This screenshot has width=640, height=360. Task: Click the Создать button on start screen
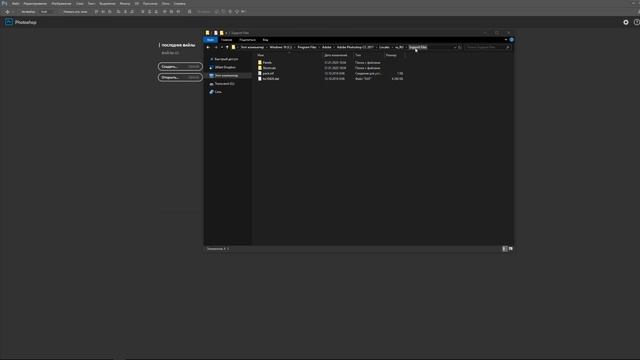pos(180,66)
